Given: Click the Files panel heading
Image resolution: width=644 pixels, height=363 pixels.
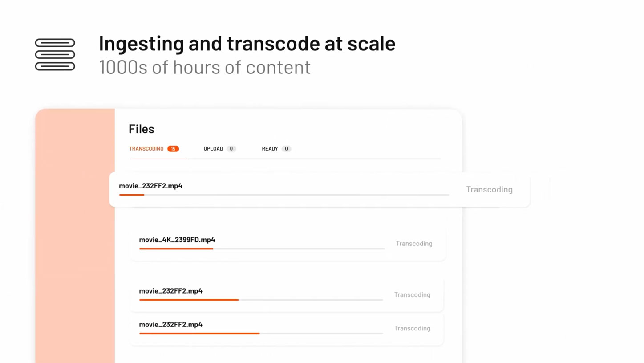Looking at the screenshot, I should [x=141, y=129].
